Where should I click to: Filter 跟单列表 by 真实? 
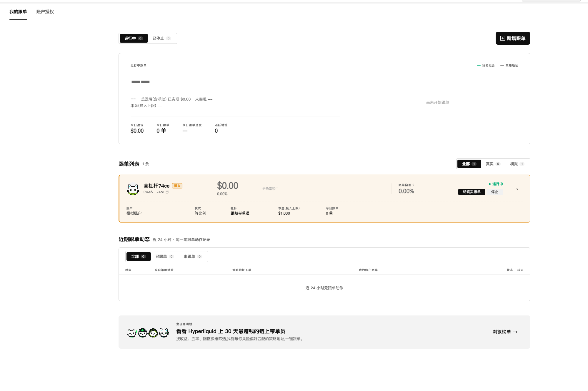[493, 164]
